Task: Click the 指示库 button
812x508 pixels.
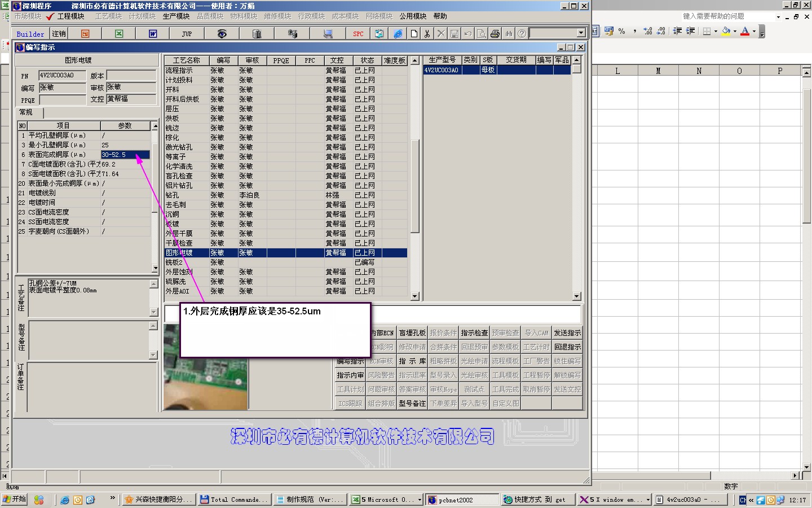Action: [x=412, y=361]
